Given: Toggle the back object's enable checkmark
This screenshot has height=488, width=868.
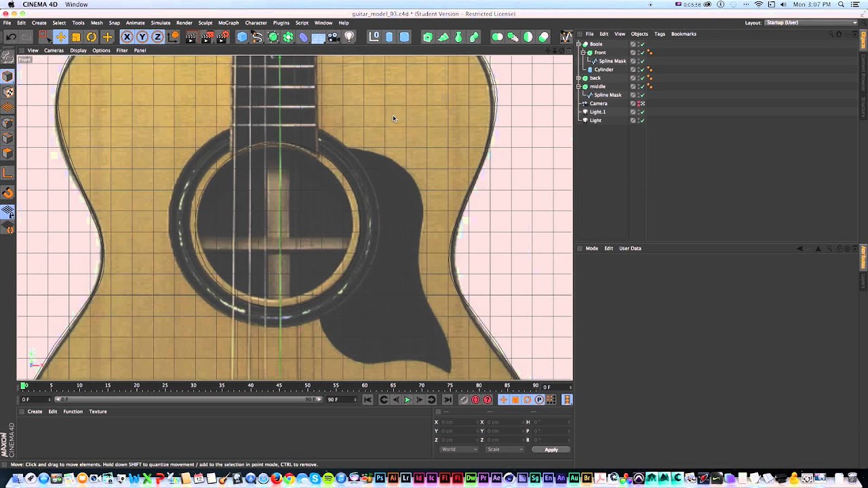Looking at the screenshot, I should pyautogui.click(x=642, y=78).
